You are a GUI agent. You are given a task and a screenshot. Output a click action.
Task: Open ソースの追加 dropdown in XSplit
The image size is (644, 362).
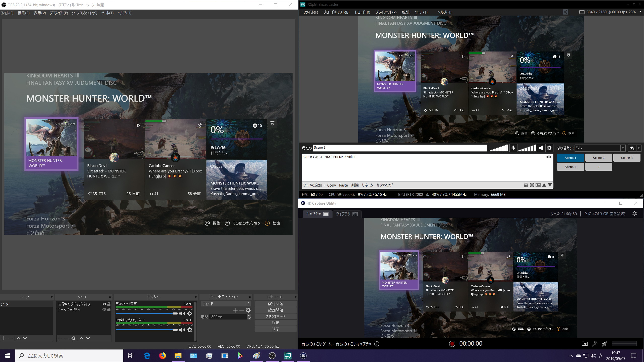pyautogui.click(x=314, y=185)
